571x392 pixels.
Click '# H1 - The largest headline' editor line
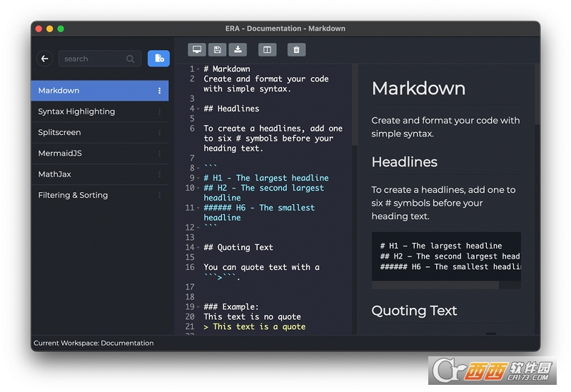[x=266, y=178]
